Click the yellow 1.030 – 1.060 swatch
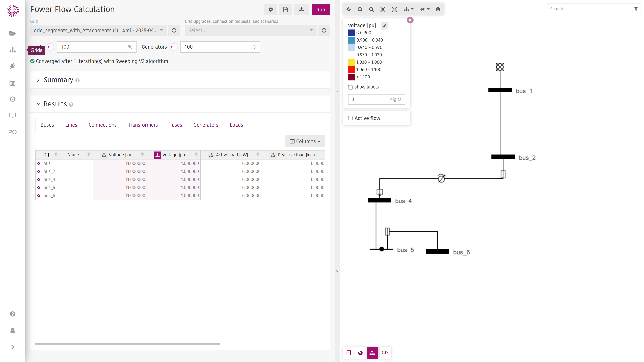The height and width of the screenshot is (362, 644). (x=351, y=62)
